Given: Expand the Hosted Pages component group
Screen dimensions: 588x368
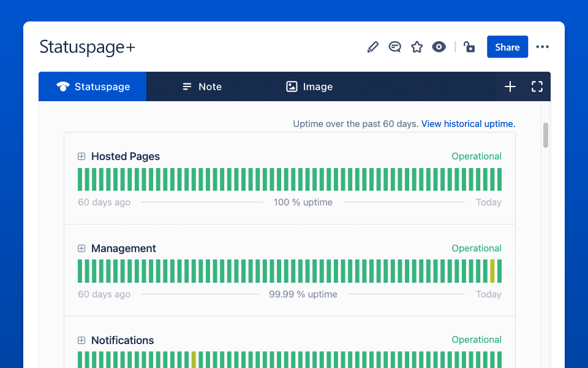Looking at the screenshot, I should 81,156.
